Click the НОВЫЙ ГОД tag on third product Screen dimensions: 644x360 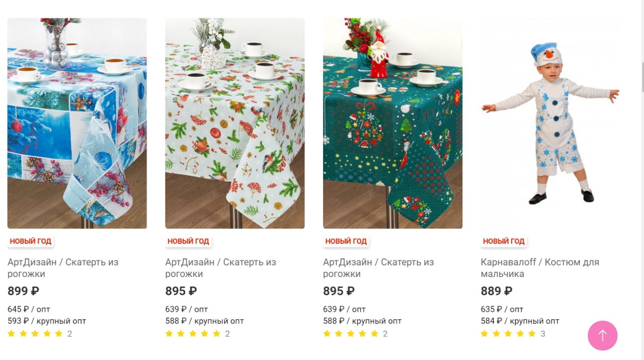(x=346, y=241)
